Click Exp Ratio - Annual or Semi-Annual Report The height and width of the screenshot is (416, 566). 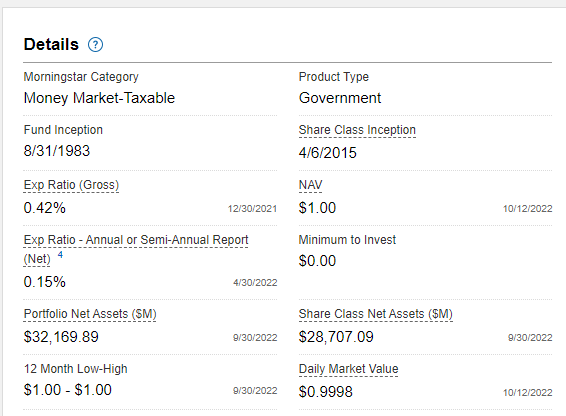(136, 240)
